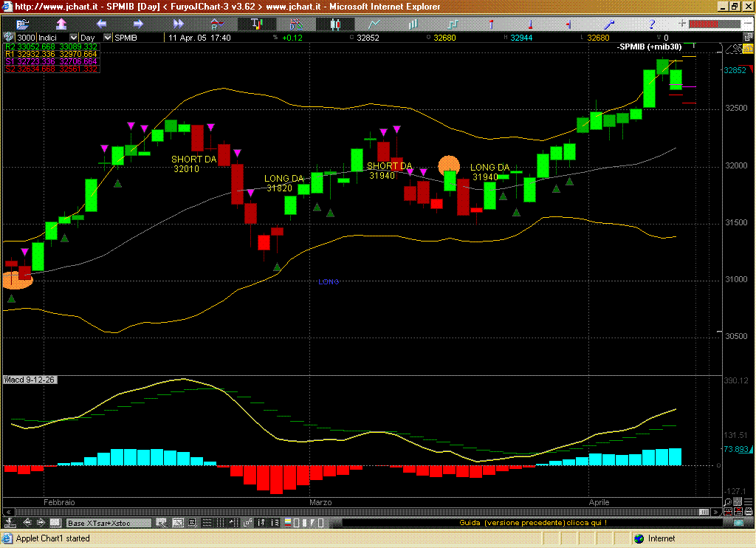Open the Base XTsar+Xstoc template selector
Viewport: 756px width, 548px height.
[x=109, y=523]
